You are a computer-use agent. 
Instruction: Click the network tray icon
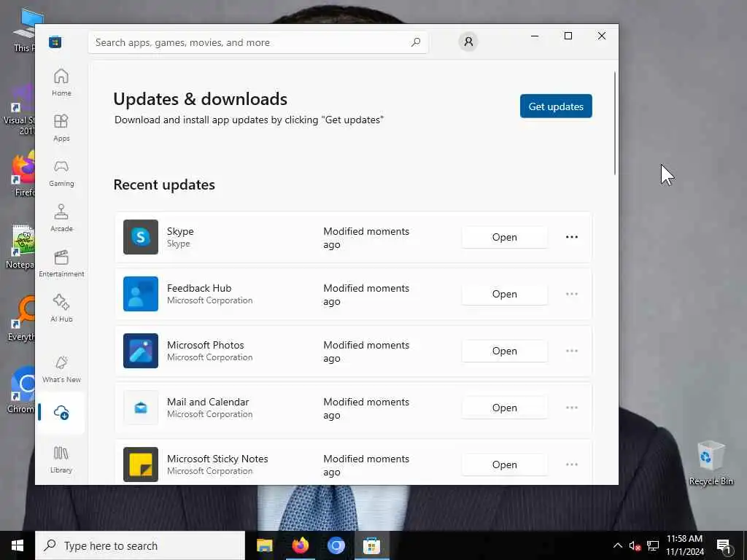(x=653, y=545)
